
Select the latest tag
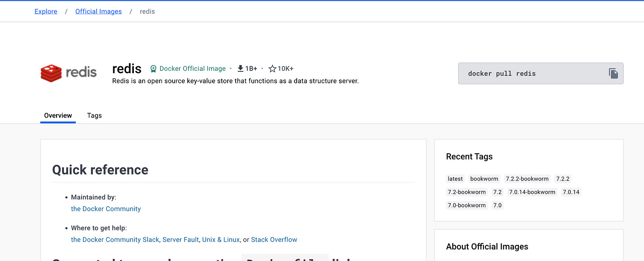point(455,179)
